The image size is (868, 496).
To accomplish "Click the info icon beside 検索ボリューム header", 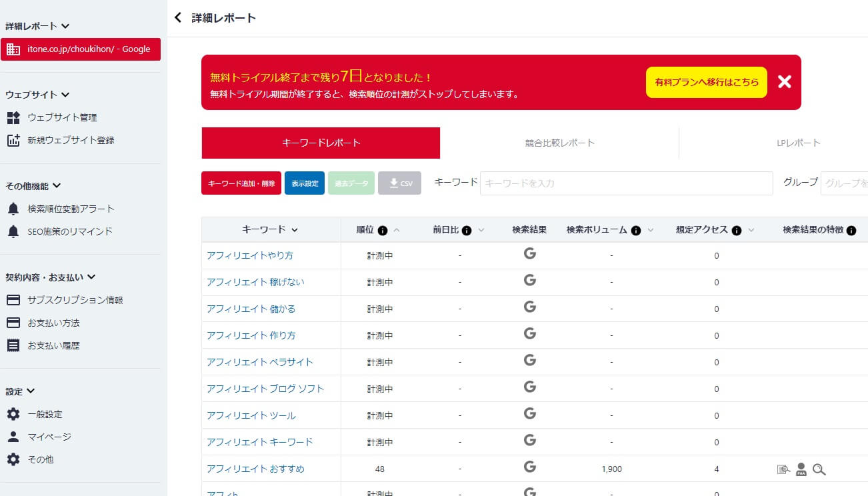I will tap(636, 230).
